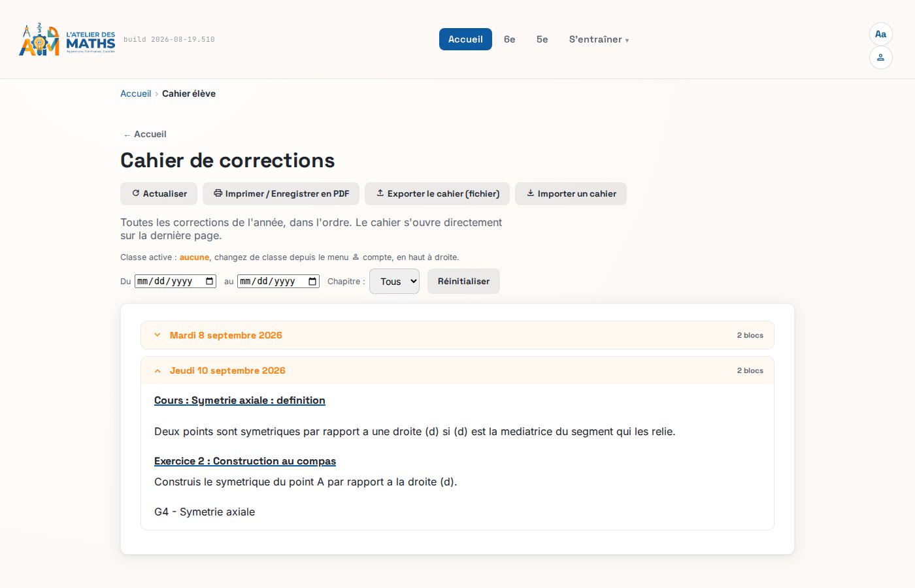Focus the au end date field
The width and height of the screenshot is (915, 588).
pos(278,282)
